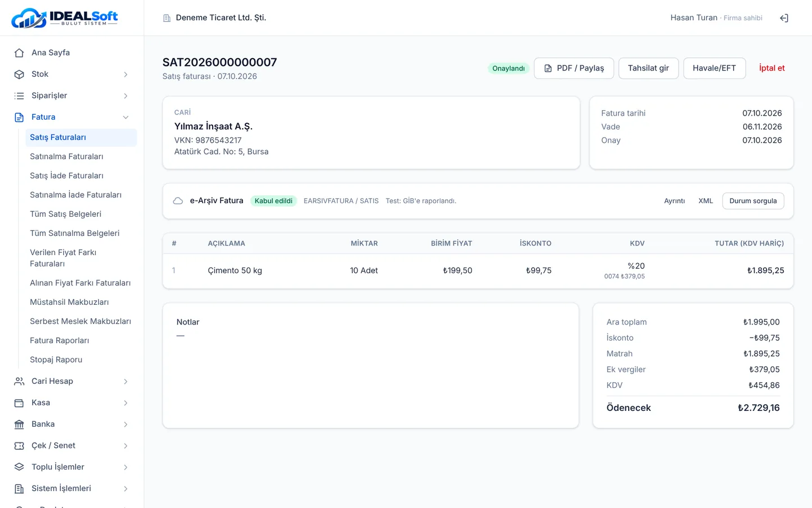Screen dimensions: 812x508
Task: Click the PDF / Paylaş button
Action: [574, 68]
